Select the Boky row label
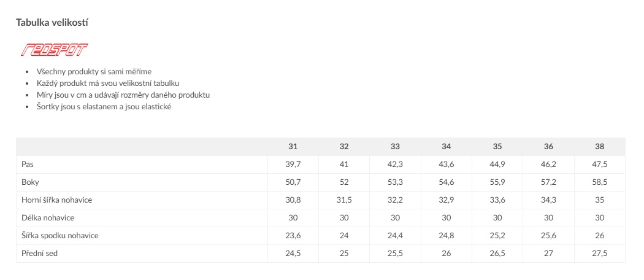Viewport: 644px width, 280px height. pos(30,182)
